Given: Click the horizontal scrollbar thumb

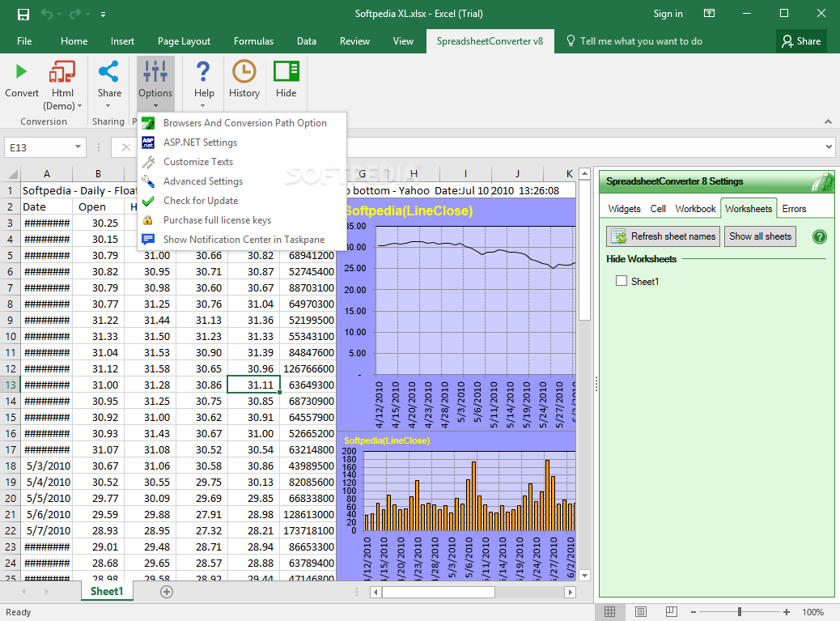Looking at the screenshot, I should click(x=439, y=592).
